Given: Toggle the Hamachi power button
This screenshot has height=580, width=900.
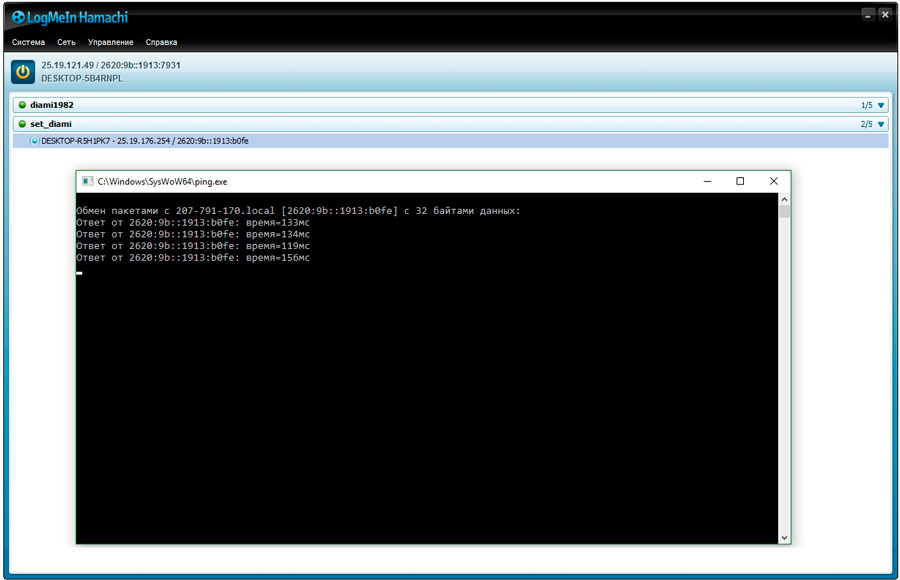Looking at the screenshot, I should coord(23,72).
